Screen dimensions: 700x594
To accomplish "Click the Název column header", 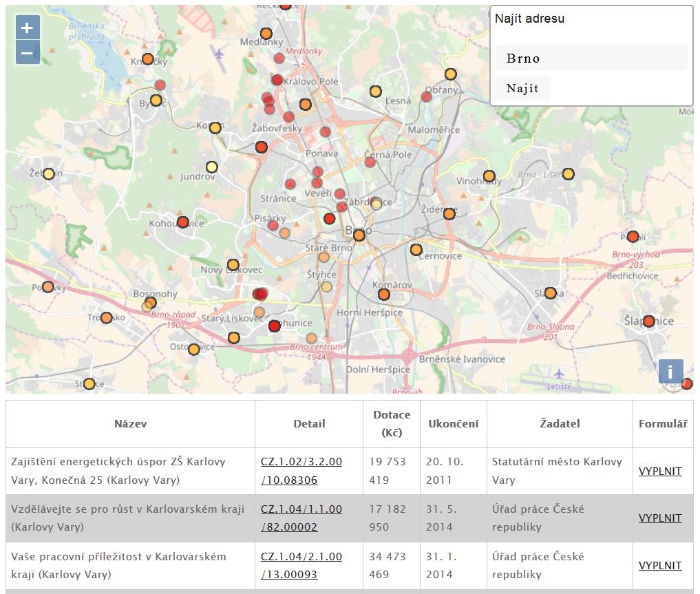I will pos(130,423).
